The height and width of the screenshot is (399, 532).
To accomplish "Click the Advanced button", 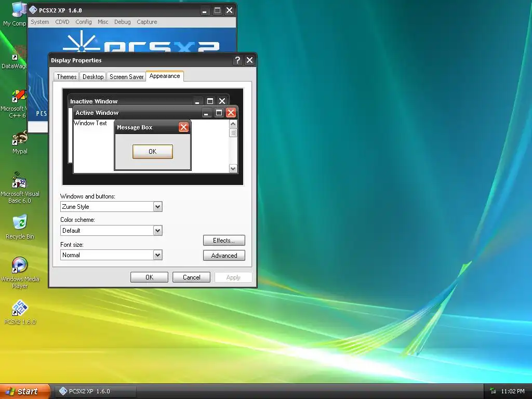I will 224,256.
